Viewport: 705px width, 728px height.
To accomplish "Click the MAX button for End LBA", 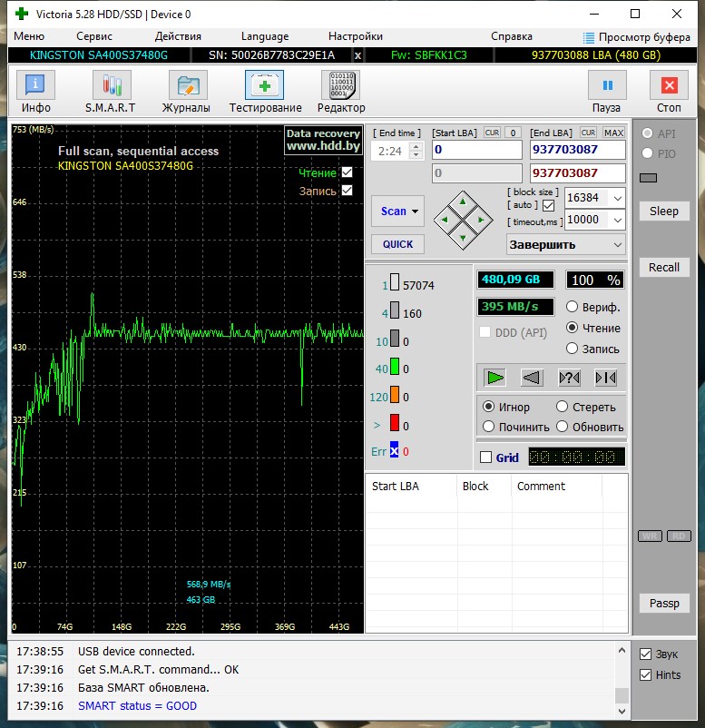I will (x=613, y=133).
